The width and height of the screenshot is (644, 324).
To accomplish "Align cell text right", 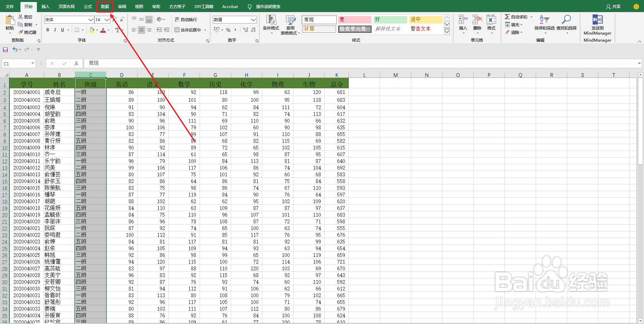I will tap(149, 30).
